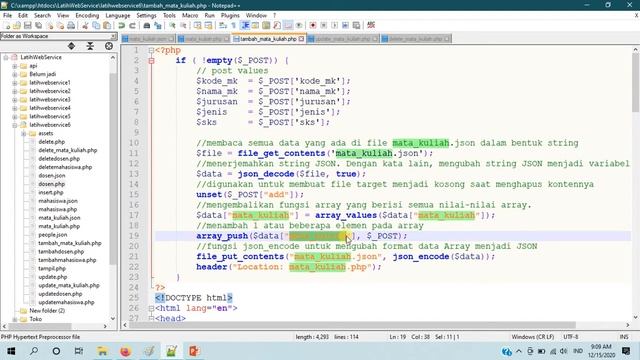Click the Paste toolbar icon
This screenshot has height=360, width=640.
(x=107, y=25)
